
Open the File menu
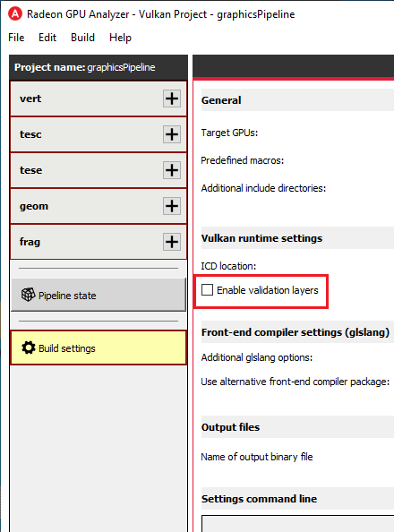(16, 38)
